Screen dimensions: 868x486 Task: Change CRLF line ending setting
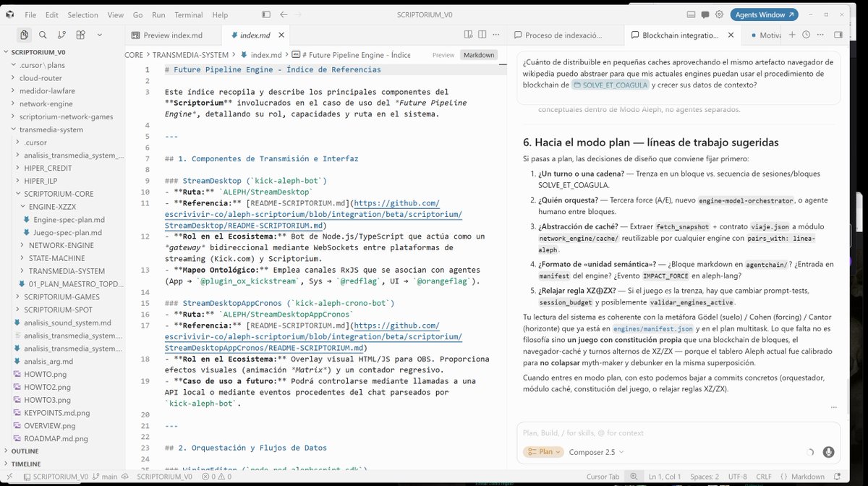[x=764, y=477]
